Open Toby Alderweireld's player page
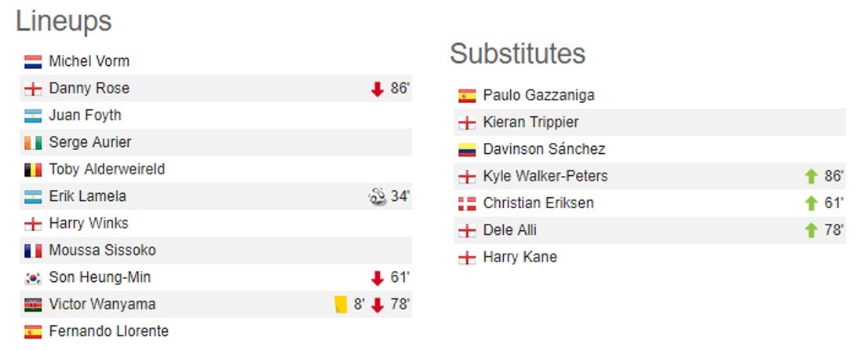Screen dimensions: 868x351 tap(107, 170)
